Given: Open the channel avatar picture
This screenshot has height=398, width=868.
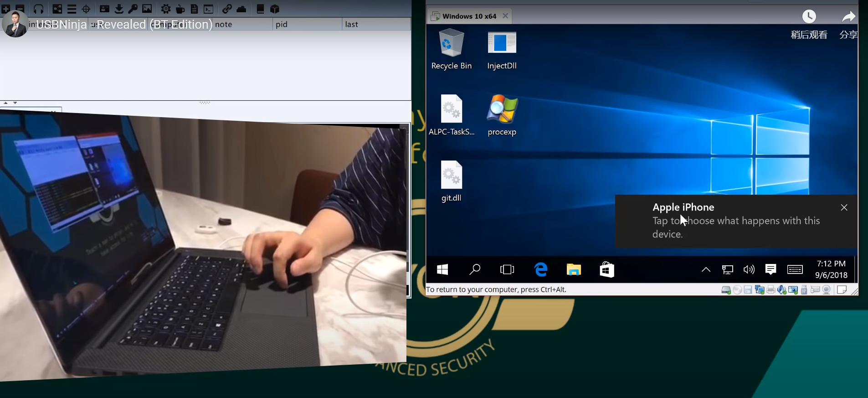Looking at the screenshot, I should pos(15,24).
